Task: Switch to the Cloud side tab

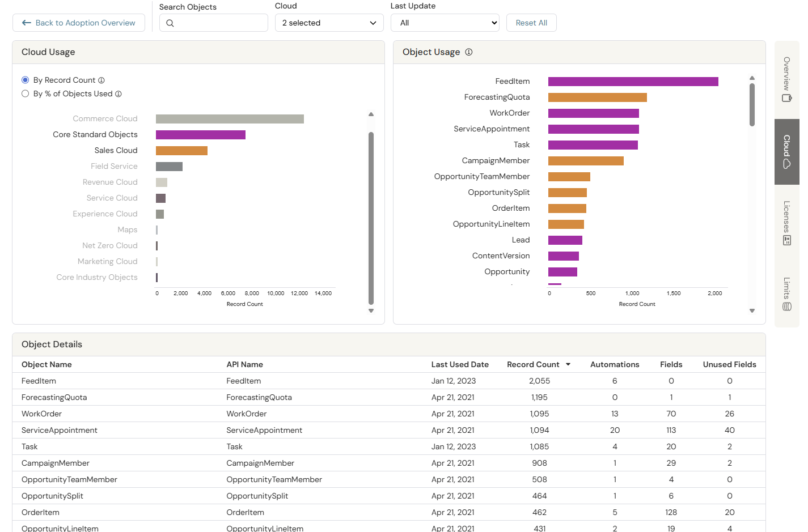Action: pyautogui.click(x=786, y=152)
